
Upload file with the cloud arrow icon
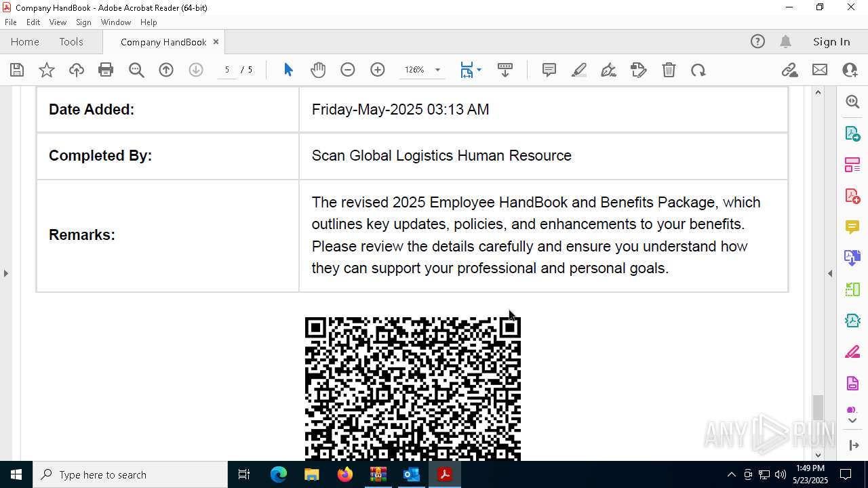77,70
